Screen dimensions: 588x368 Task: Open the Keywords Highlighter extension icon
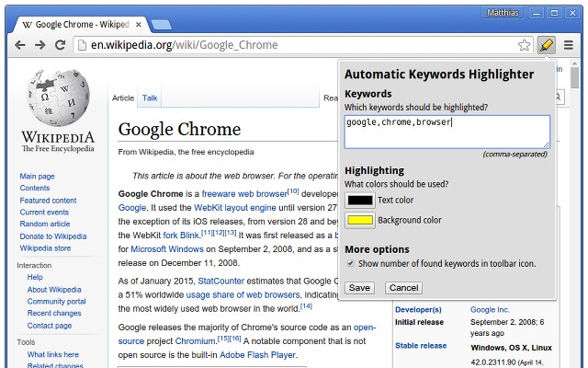[546, 45]
